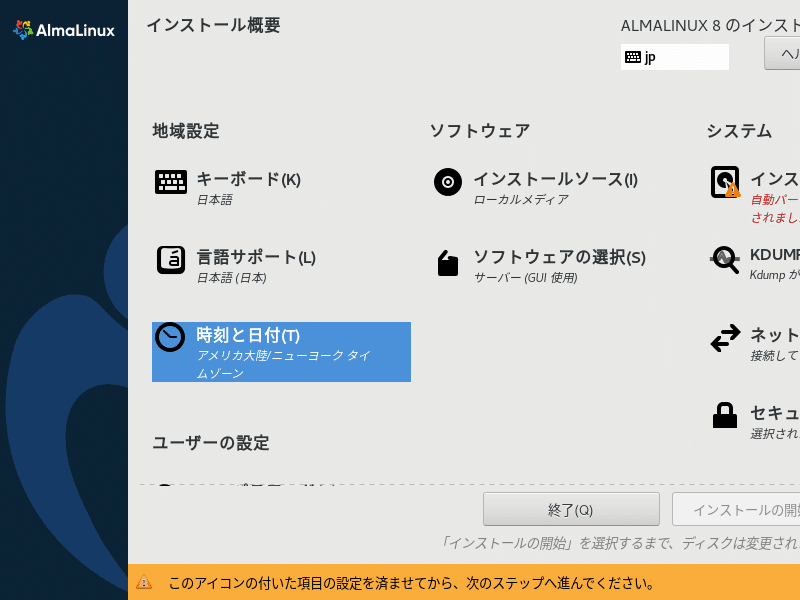Image resolution: width=800 pixels, height=600 pixels.
Task: Click the jp keyboard layout indicator
Action: 674,57
